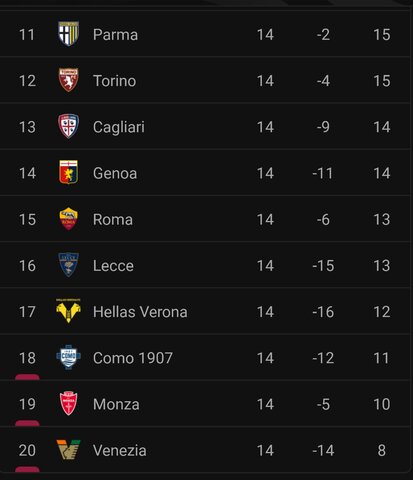Click Genoa's 14 points value
413x480 pixels.
(382, 173)
